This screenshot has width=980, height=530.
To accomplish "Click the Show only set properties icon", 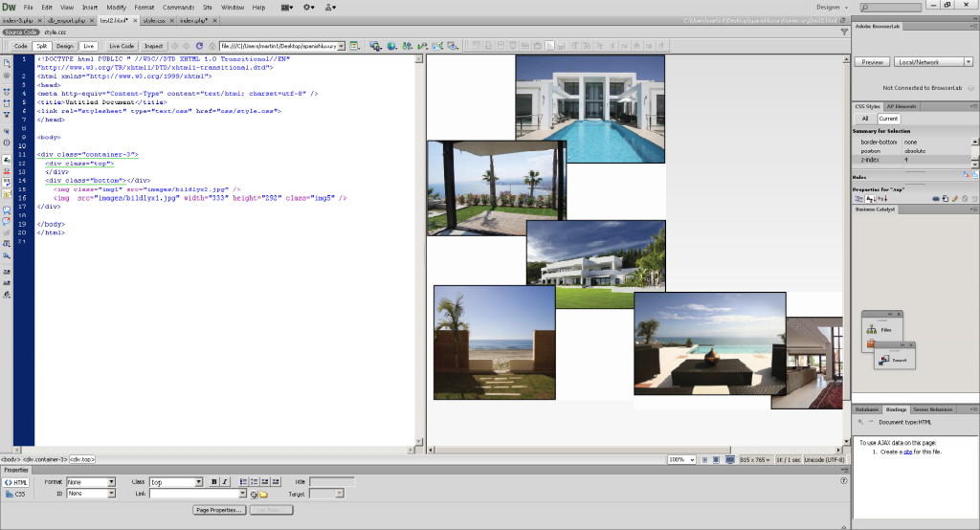I will [x=882, y=199].
